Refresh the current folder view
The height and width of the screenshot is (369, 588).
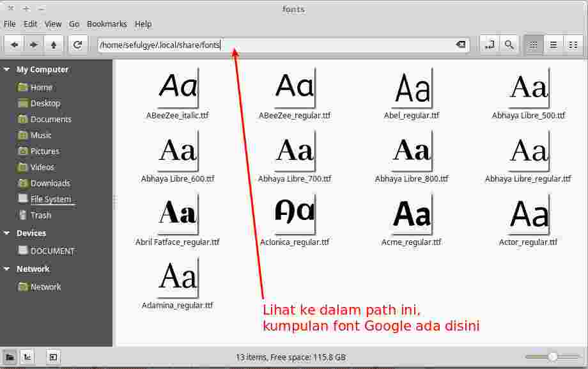pos(78,45)
